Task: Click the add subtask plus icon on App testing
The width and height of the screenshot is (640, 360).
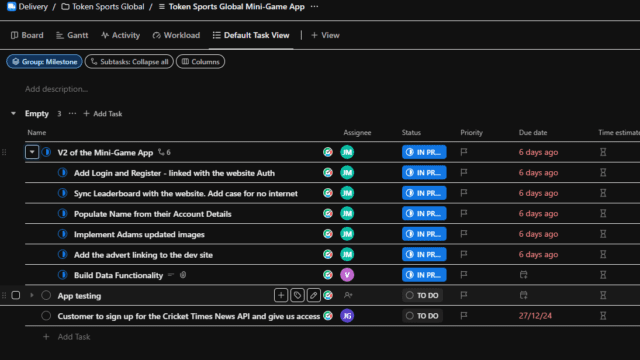Action: click(x=281, y=295)
